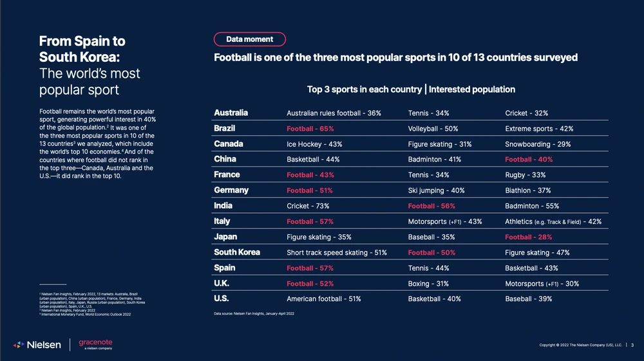Select Japan's "Football - 28%" entry

pos(528,237)
